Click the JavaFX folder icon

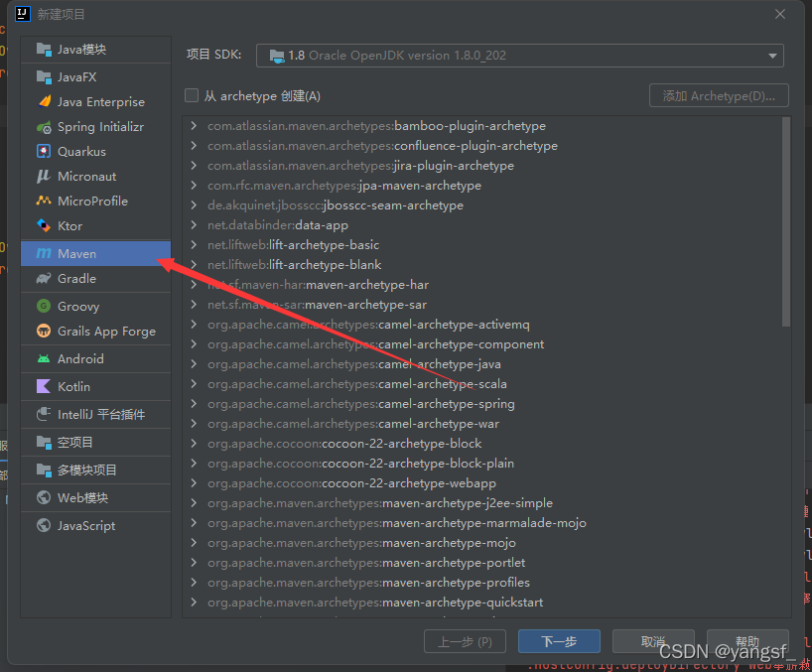pos(44,77)
